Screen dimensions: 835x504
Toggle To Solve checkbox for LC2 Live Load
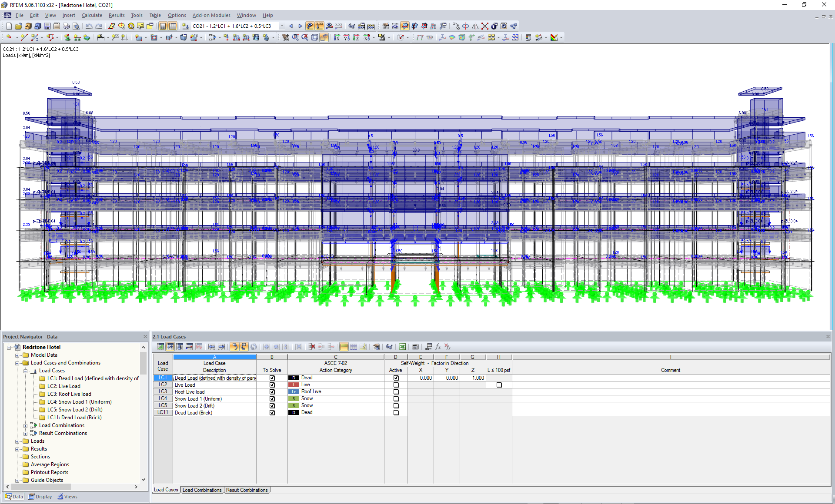click(271, 384)
